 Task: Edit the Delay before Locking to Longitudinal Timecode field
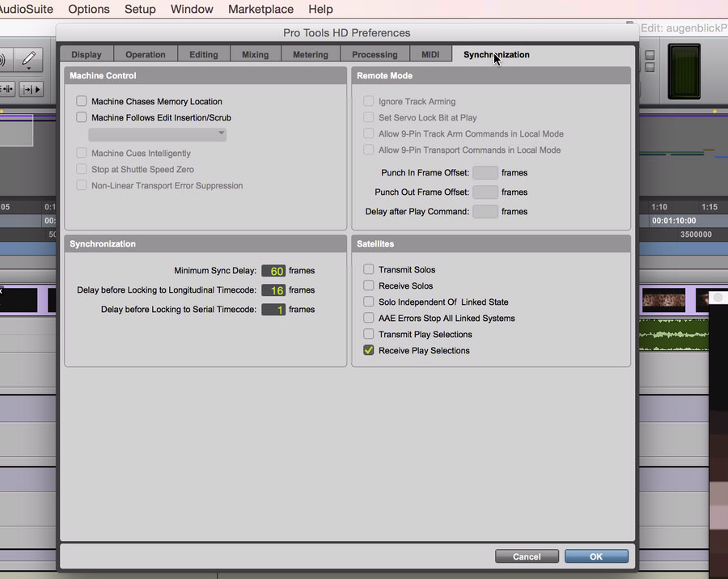point(273,290)
